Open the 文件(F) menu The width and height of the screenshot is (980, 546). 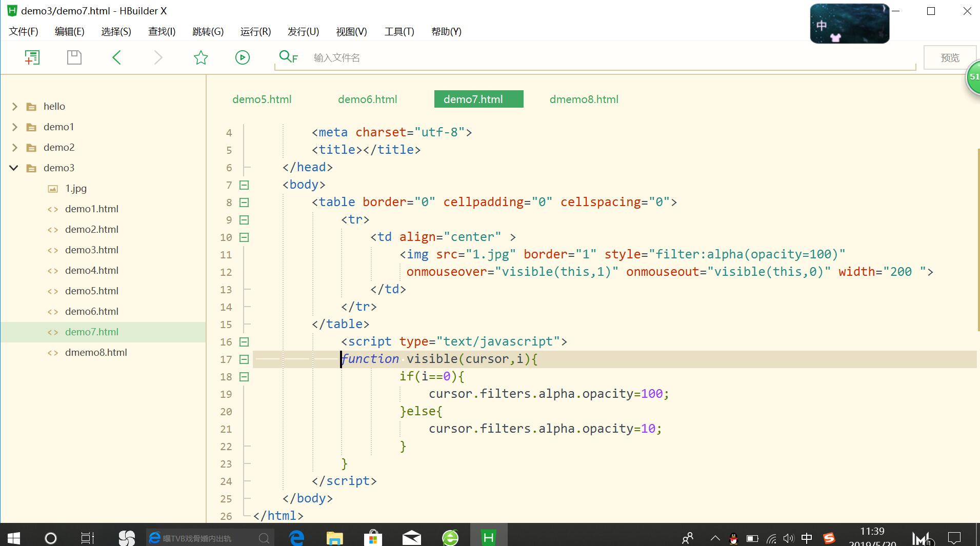[24, 32]
